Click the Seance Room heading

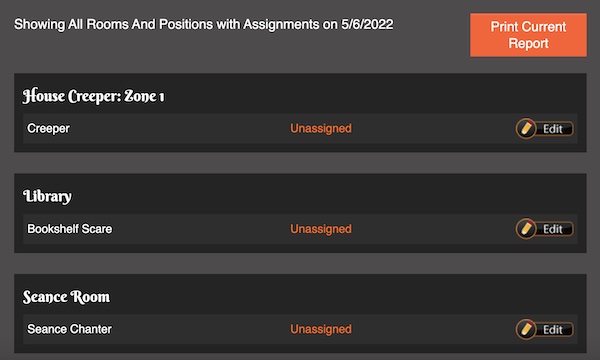tap(66, 297)
